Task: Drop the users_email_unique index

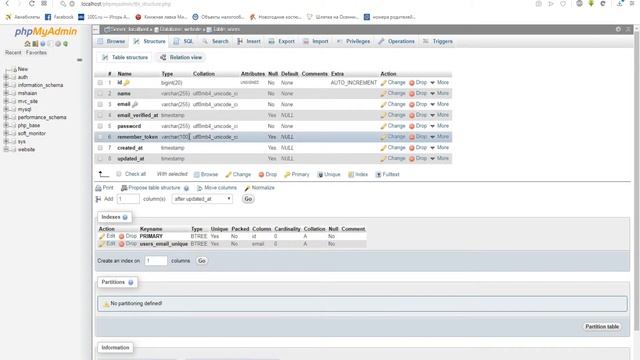Action: [128, 244]
